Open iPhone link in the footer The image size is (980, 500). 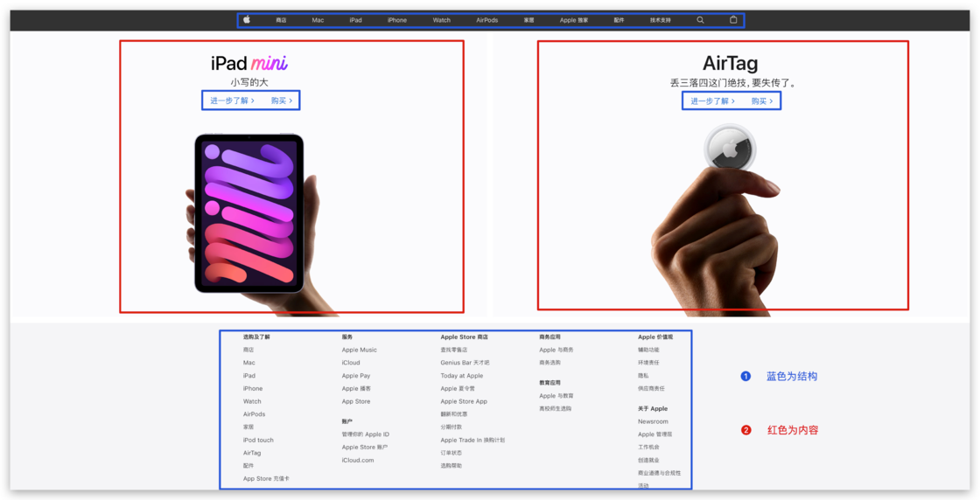pos(253,388)
